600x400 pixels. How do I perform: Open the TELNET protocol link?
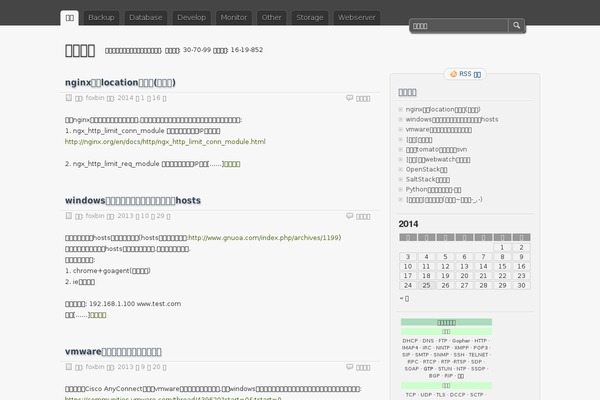coord(478,355)
